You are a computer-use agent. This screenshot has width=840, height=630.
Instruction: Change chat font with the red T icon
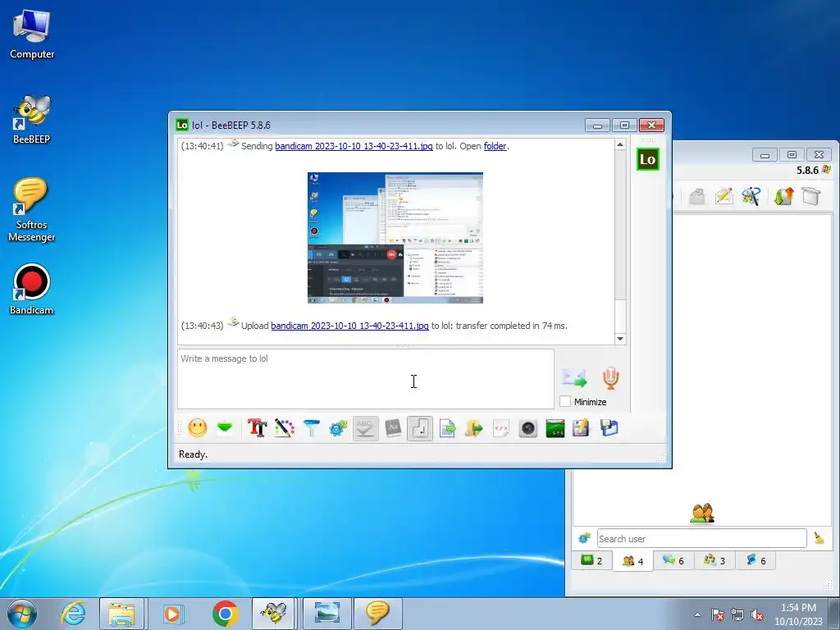click(x=257, y=428)
